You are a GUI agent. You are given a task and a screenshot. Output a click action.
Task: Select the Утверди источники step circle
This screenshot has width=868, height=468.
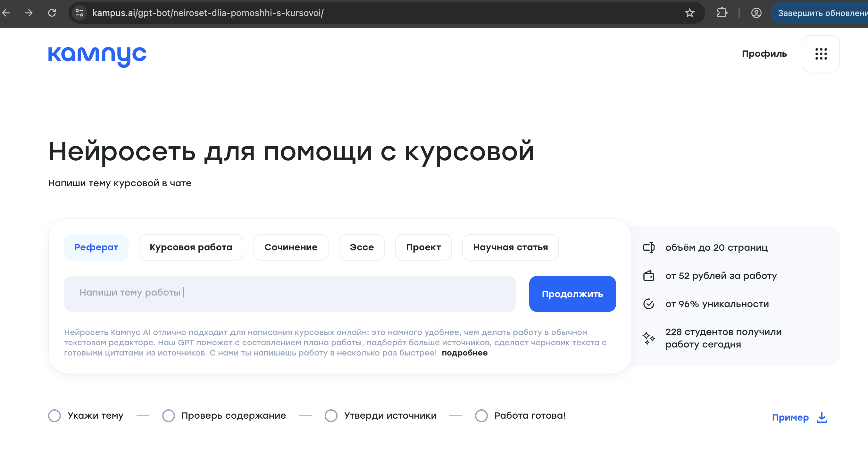[331, 416]
